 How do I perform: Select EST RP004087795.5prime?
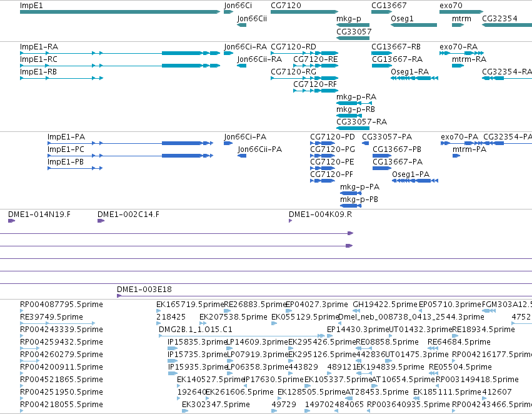(x=22, y=310)
